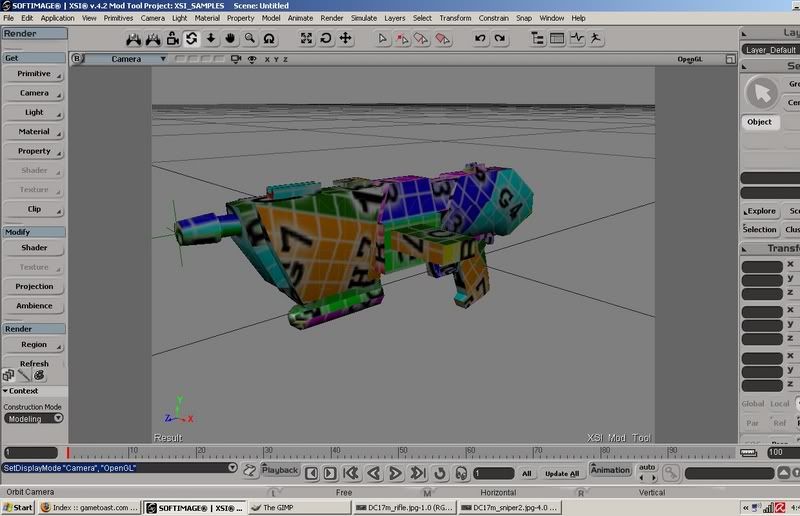This screenshot has width=800, height=516.
Task: Open the Window menu
Action: pyautogui.click(x=552, y=18)
